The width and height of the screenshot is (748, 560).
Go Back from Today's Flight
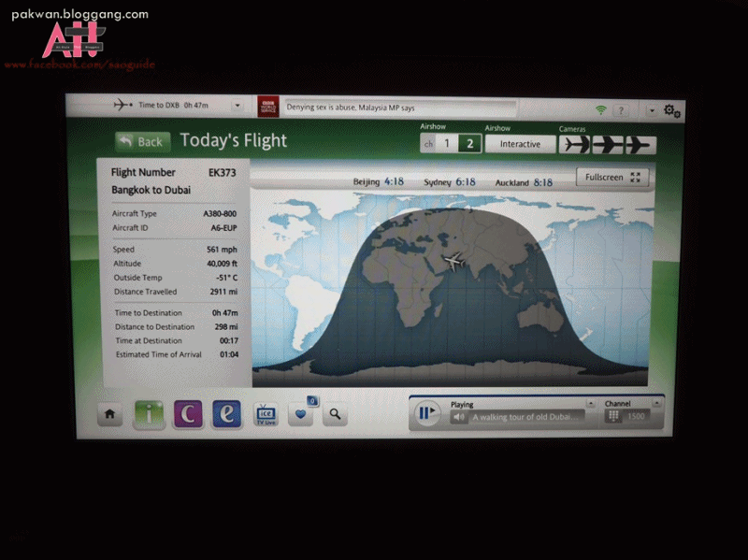pos(142,142)
